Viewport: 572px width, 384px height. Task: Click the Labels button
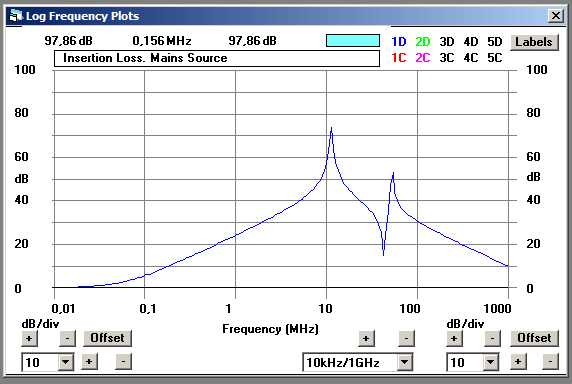(x=534, y=42)
